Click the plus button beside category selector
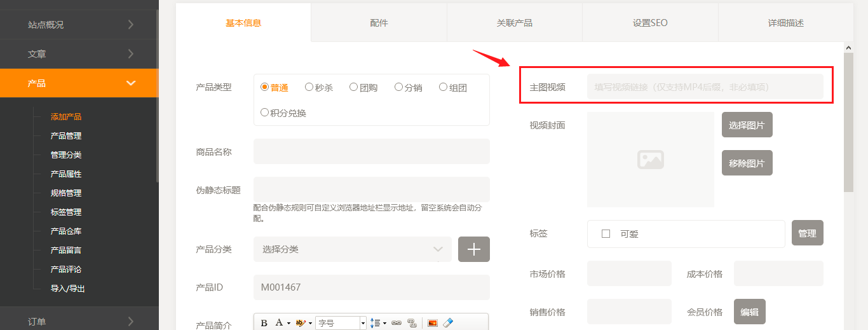 click(x=473, y=249)
